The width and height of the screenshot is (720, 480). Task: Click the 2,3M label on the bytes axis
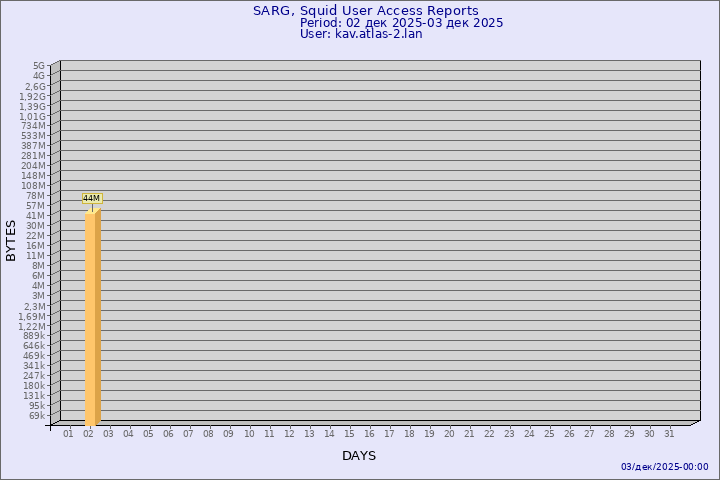[34, 306]
